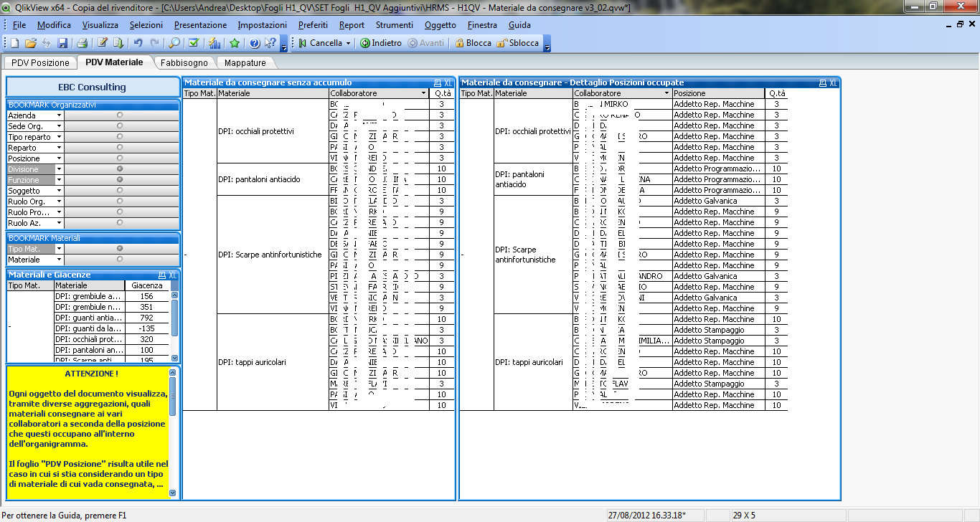Expand the Reparto dropdown
Image resolution: width=980 pixels, height=522 pixels.
(59, 148)
